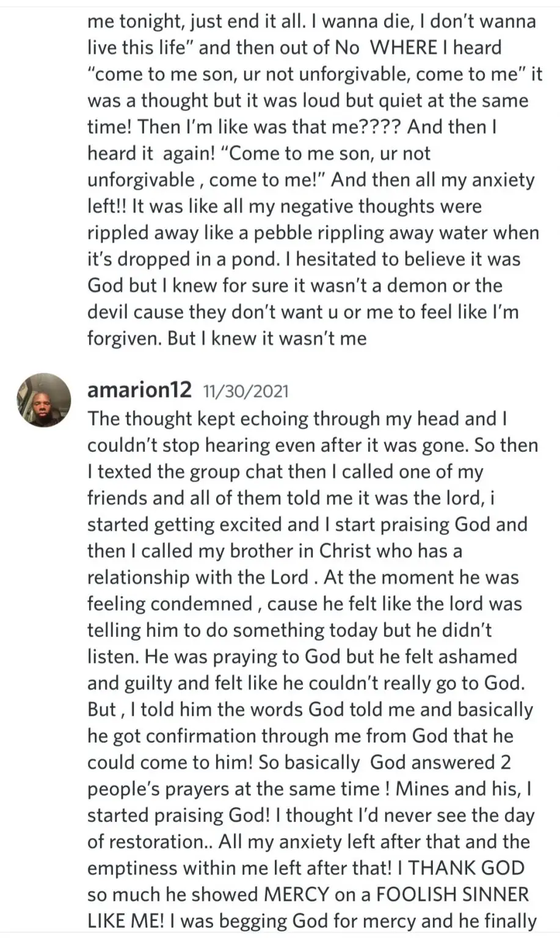Click the words "feeling condemned"
This screenshot has height=938, width=560.
coord(170,603)
